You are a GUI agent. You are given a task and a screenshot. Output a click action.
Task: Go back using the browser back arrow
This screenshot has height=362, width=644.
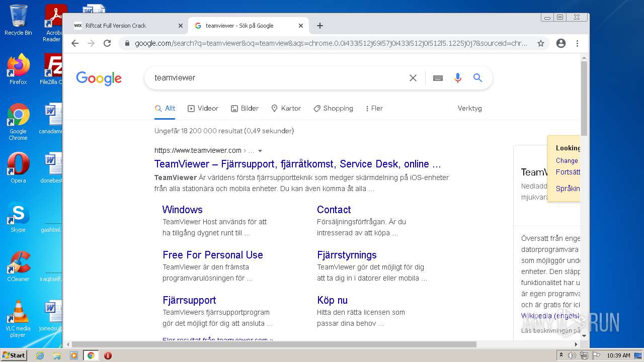tap(75, 43)
